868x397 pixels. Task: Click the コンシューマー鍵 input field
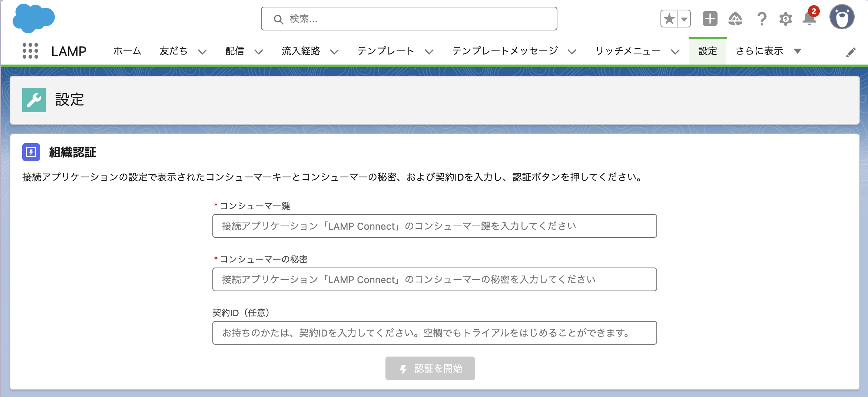(434, 226)
